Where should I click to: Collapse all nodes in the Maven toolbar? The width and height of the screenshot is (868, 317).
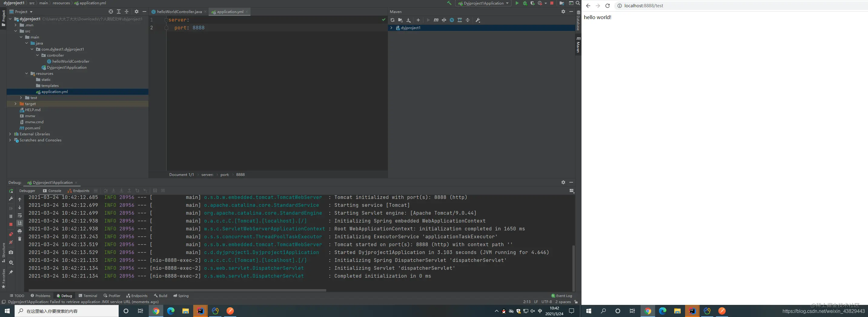468,20
